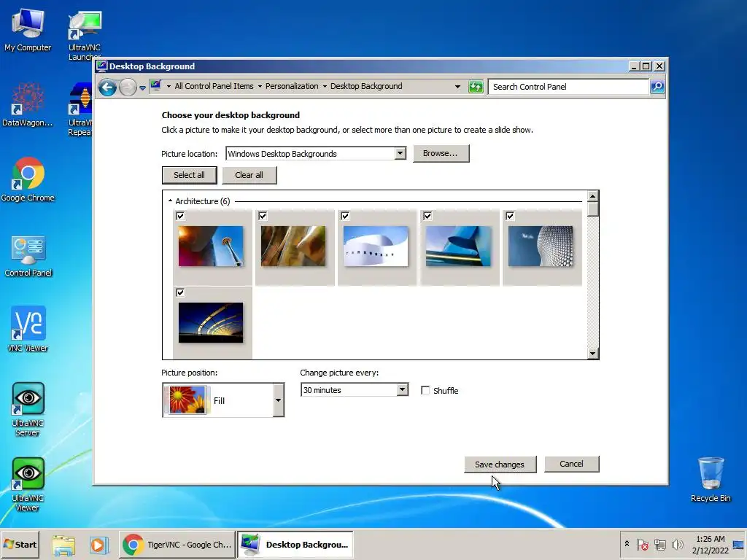This screenshot has width=747, height=560.
Task: Open the Change picture every dropdown
Action: 402,390
